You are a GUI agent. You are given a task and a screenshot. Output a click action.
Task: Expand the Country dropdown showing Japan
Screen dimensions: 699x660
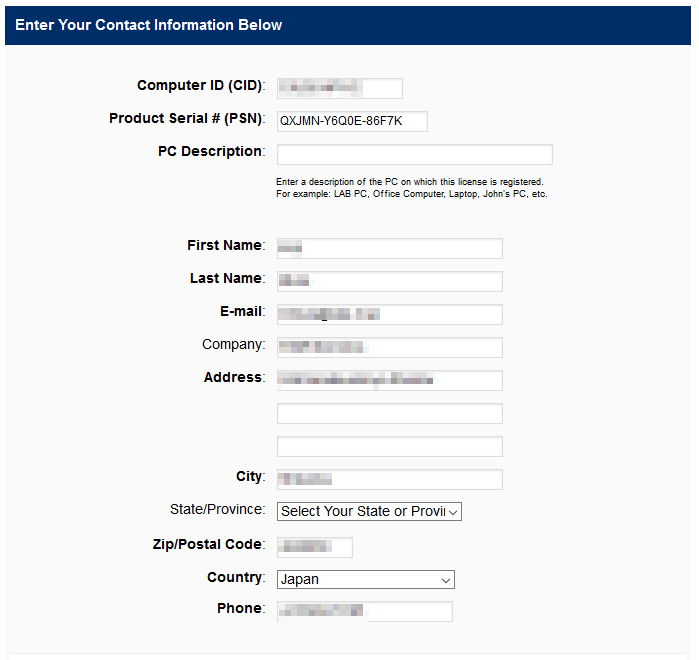pyautogui.click(x=365, y=579)
